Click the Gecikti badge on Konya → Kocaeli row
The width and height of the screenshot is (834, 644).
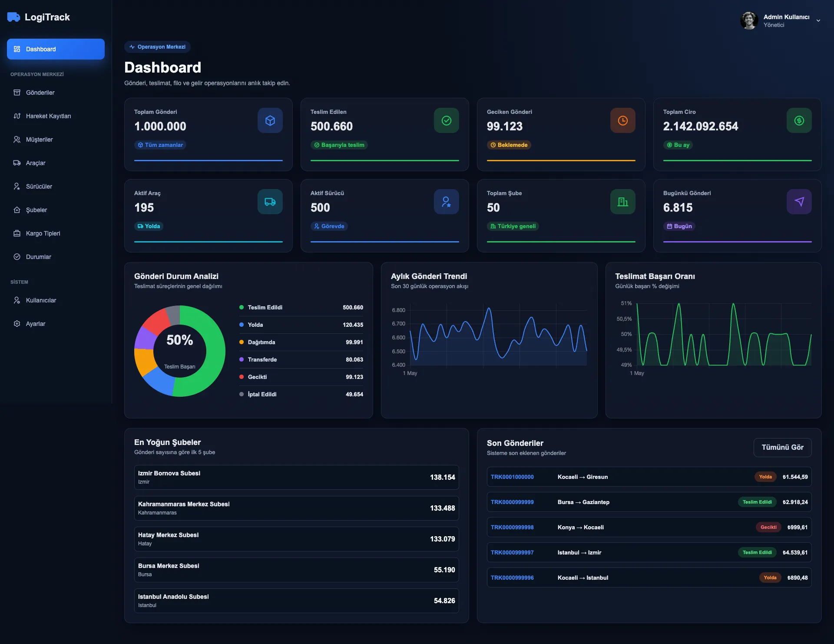click(x=768, y=528)
